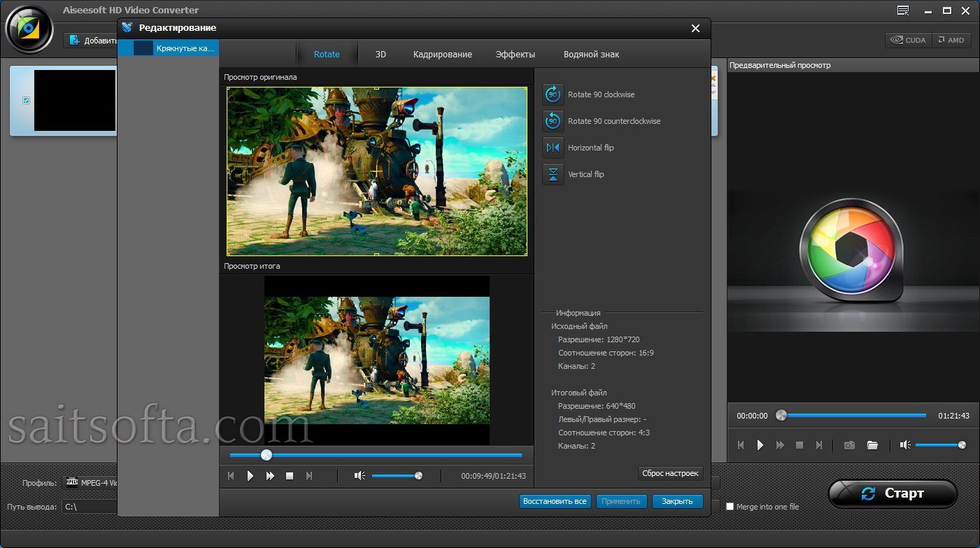Click Rotate 90 counterclockwise icon
Viewport: 980px width, 548px height.
(553, 121)
